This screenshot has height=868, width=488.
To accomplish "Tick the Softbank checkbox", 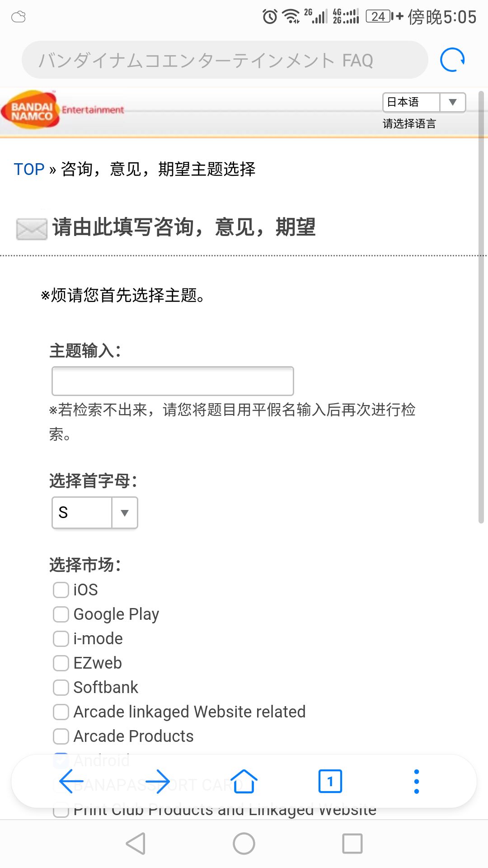I will point(61,688).
